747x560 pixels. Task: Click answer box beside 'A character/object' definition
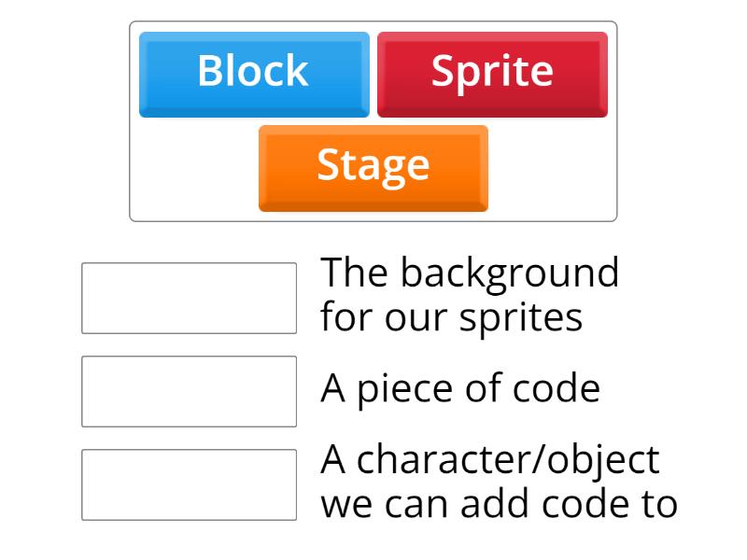pos(189,484)
